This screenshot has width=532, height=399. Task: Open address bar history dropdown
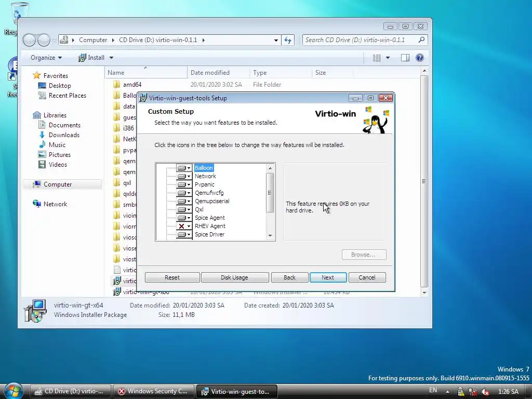276,40
